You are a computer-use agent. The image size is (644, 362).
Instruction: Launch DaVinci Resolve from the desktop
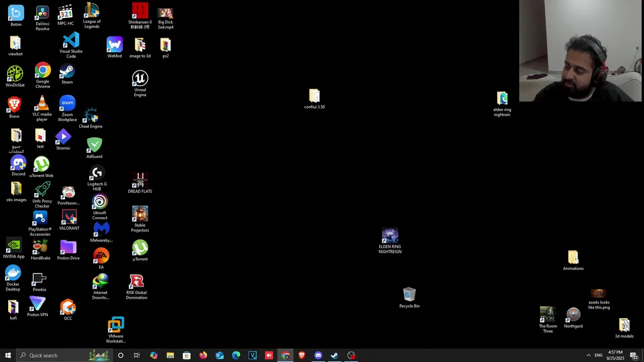42,18
